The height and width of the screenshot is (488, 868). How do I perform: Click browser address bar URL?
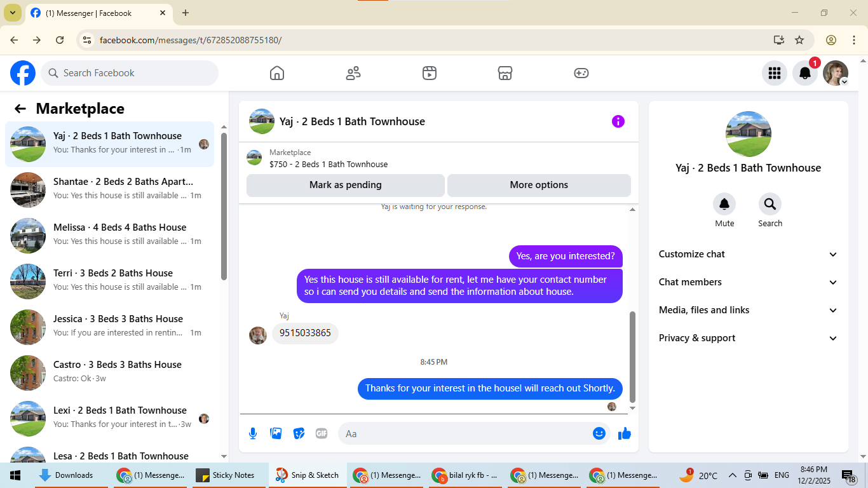click(x=191, y=40)
